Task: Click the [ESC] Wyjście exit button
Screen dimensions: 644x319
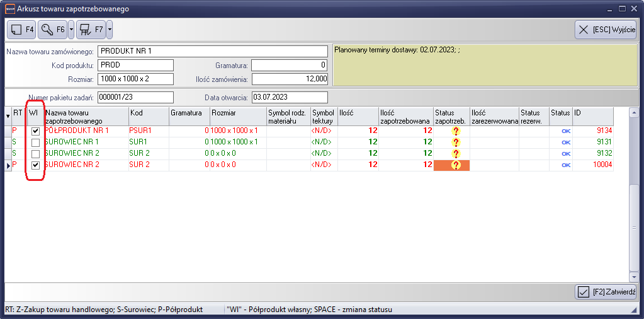Action: 605,30
